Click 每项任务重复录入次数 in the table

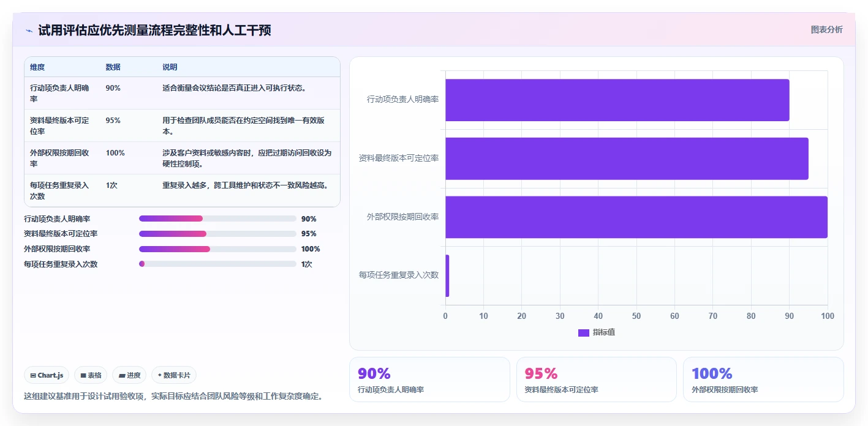pos(60,190)
